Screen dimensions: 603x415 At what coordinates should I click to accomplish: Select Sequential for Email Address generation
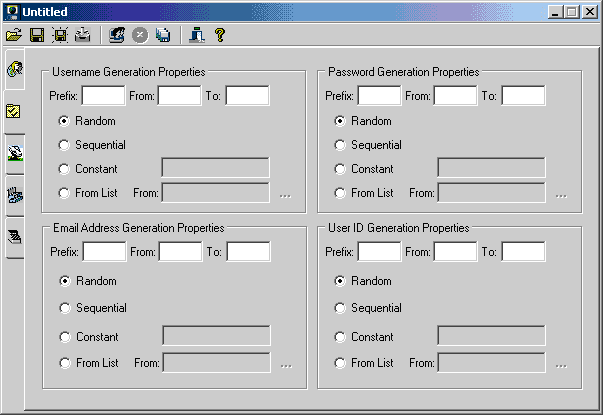tap(93, 308)
